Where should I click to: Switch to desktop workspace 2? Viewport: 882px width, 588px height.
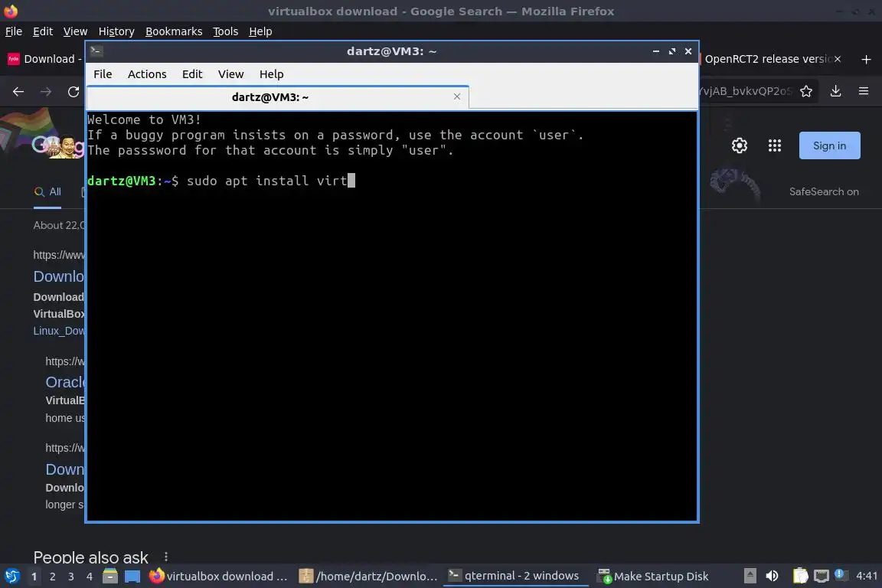point(53,577)
